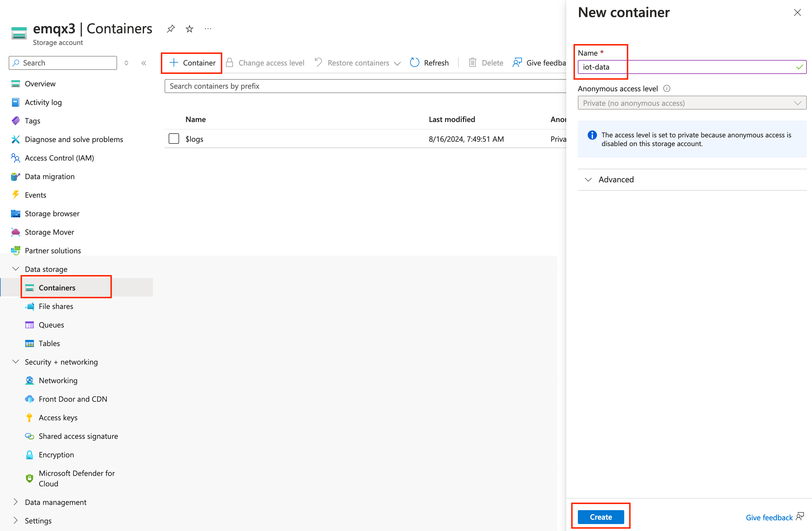Open the Give feedback link

[x=768, y=517]
